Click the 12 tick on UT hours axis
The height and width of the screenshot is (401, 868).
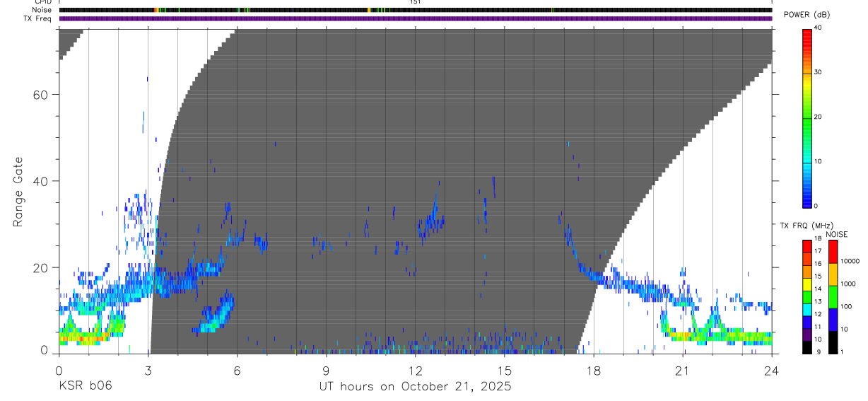[x=416, y=370]
